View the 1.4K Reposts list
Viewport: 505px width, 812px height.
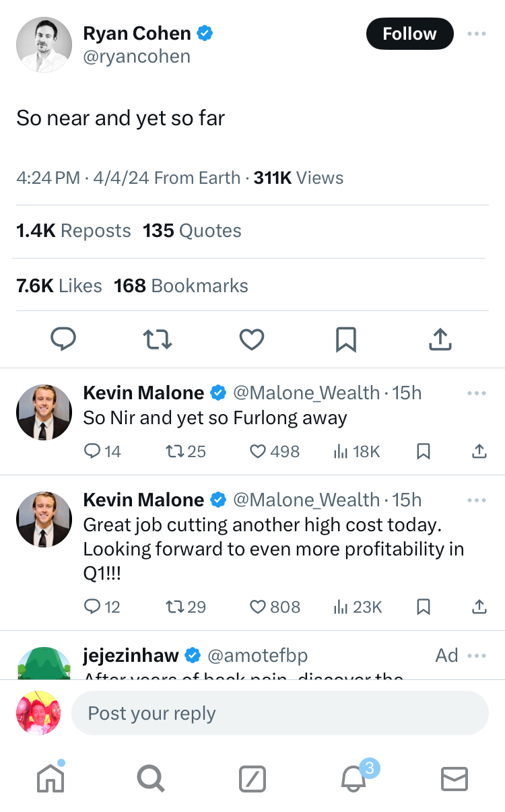click(x=73, y=231)
